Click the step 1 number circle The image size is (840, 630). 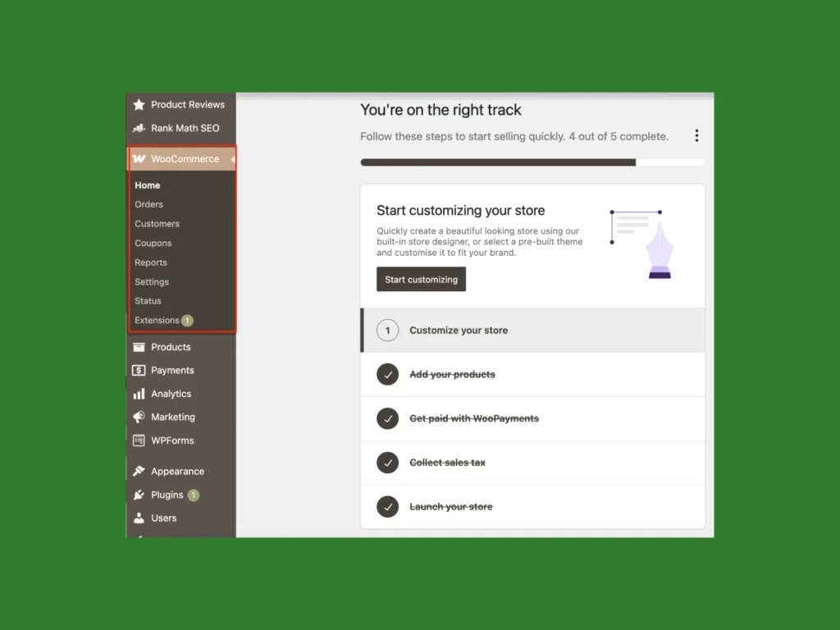[x=387, y=331]
